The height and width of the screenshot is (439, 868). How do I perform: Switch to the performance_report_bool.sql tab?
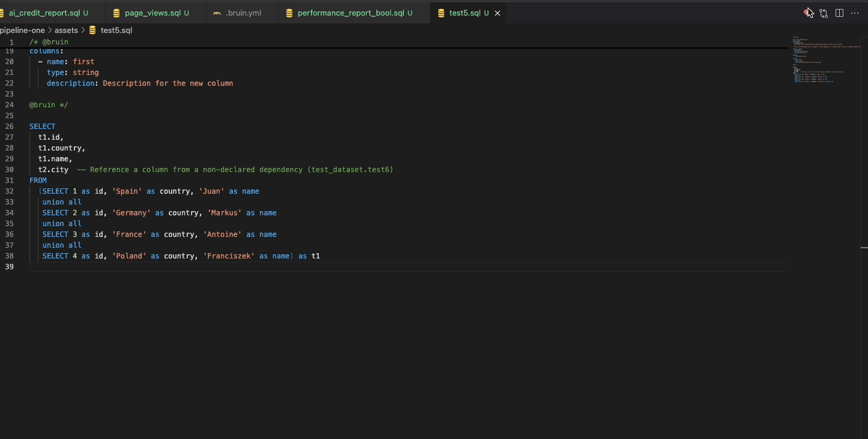pyautogui.click(x=354, y=13)
